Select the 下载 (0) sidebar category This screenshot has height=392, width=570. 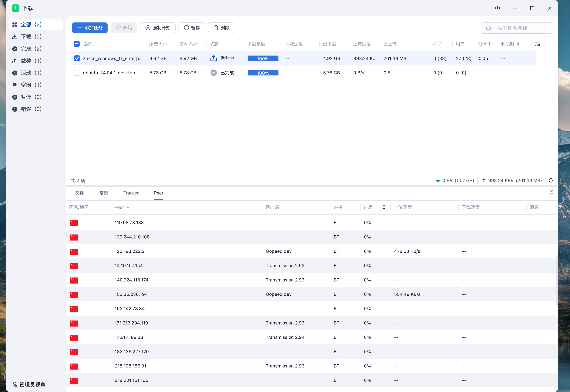36,37
